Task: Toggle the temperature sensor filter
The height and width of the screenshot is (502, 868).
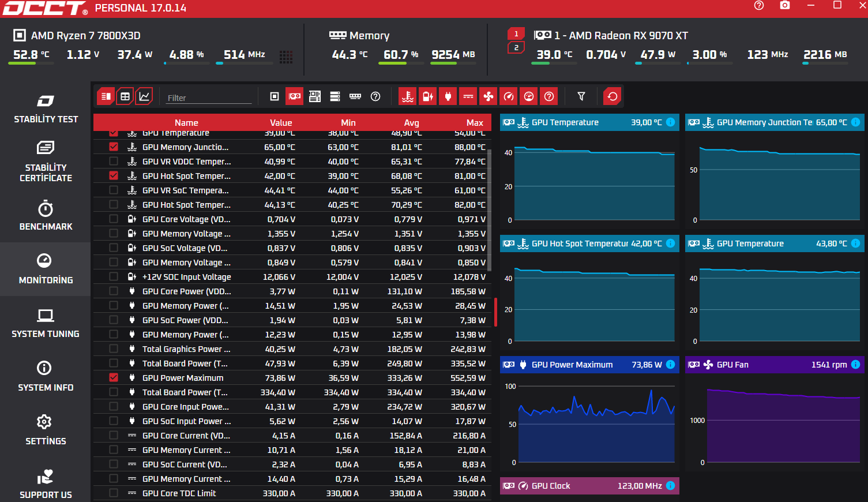Action: (408, 96)
